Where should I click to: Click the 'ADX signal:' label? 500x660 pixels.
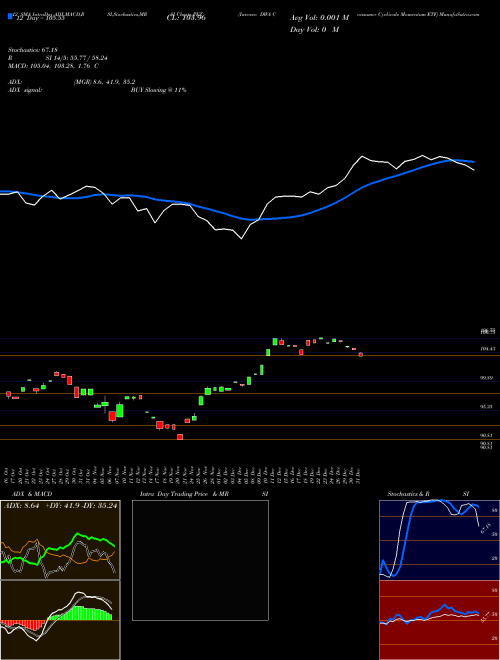click(x=24, y=90)
